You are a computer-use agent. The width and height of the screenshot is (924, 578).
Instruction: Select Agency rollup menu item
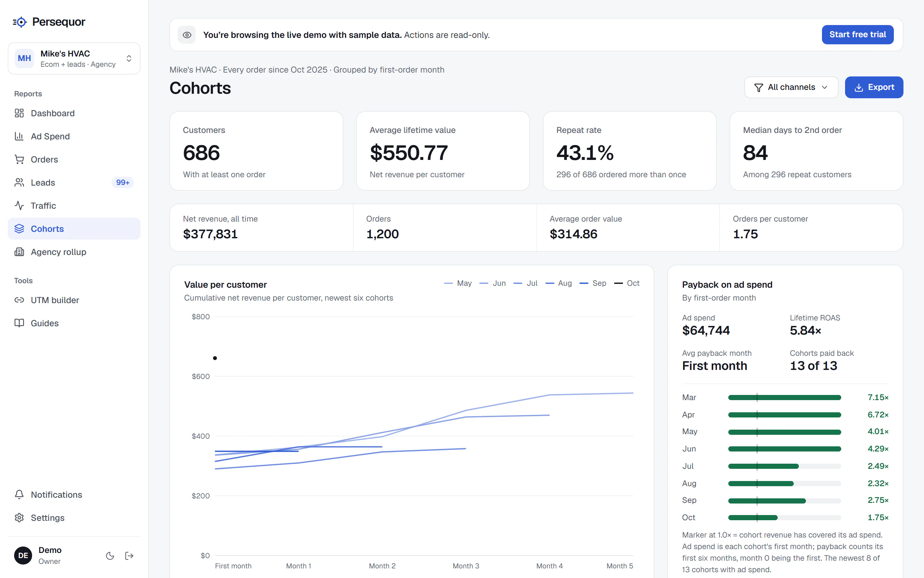click(74, 252)
